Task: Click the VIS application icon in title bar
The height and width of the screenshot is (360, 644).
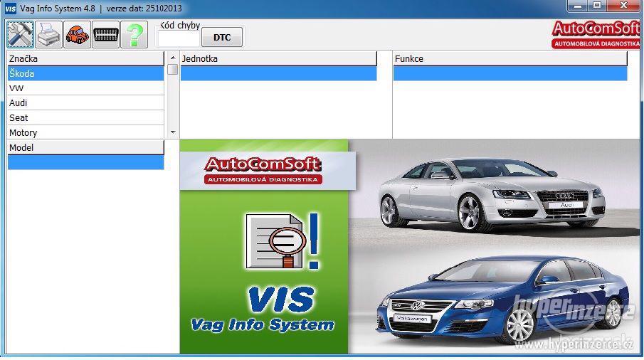Action: point(10,9)
